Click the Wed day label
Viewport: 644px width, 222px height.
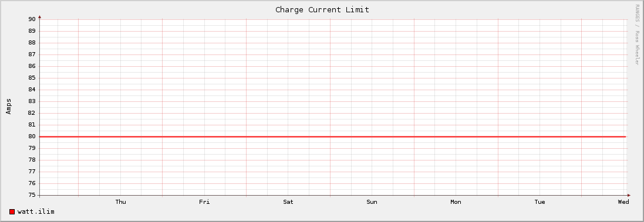623,202
